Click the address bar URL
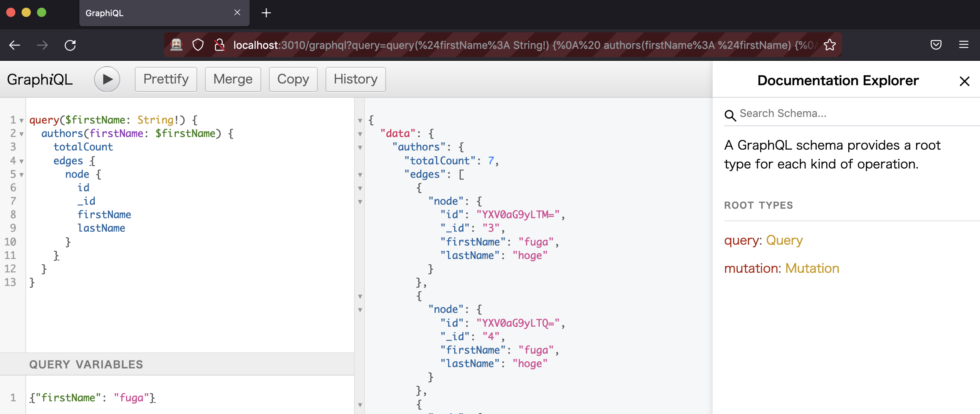The height and width of the screenshot is (414, 980). point(526,45)
